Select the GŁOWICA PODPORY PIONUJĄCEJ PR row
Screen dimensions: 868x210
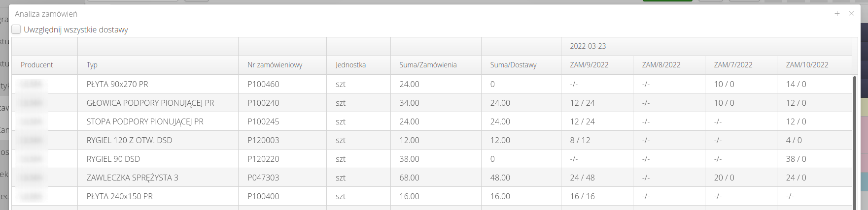[x=150, y=103]
